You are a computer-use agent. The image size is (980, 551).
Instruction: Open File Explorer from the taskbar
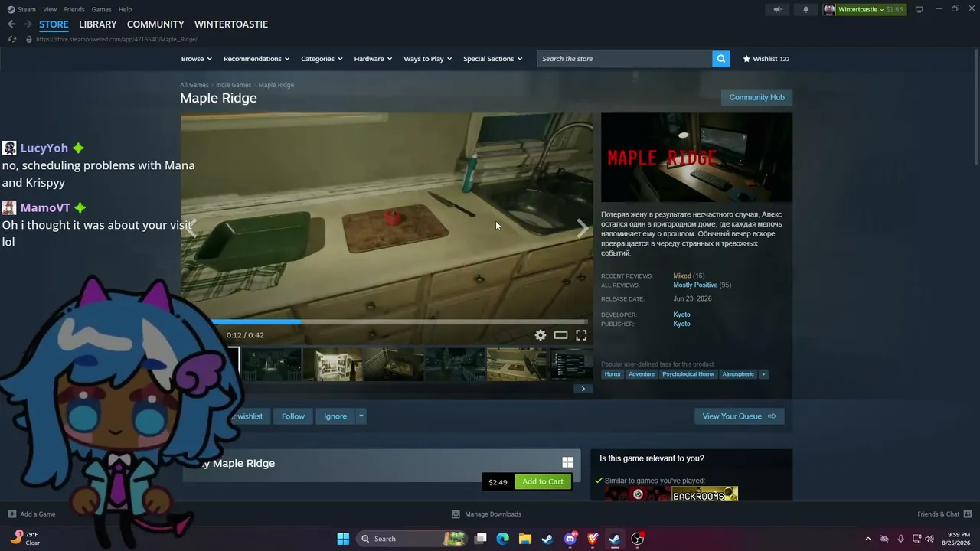tap(525, 539)
